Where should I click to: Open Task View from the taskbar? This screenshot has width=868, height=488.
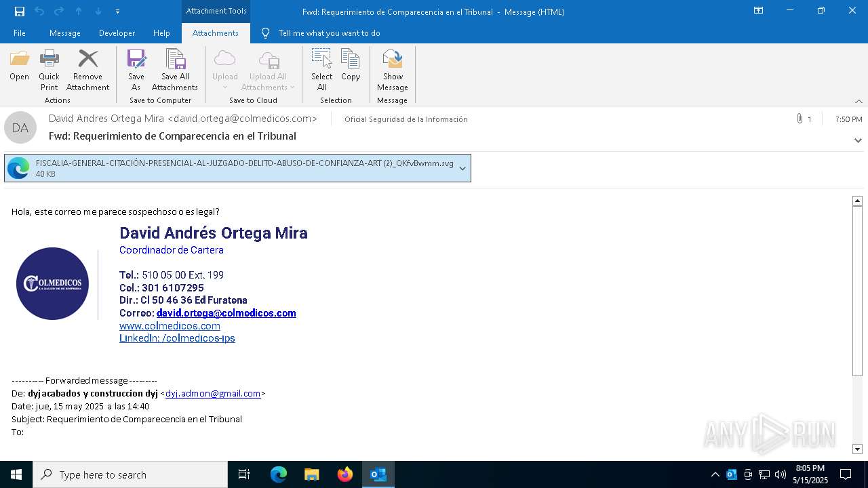244,474
